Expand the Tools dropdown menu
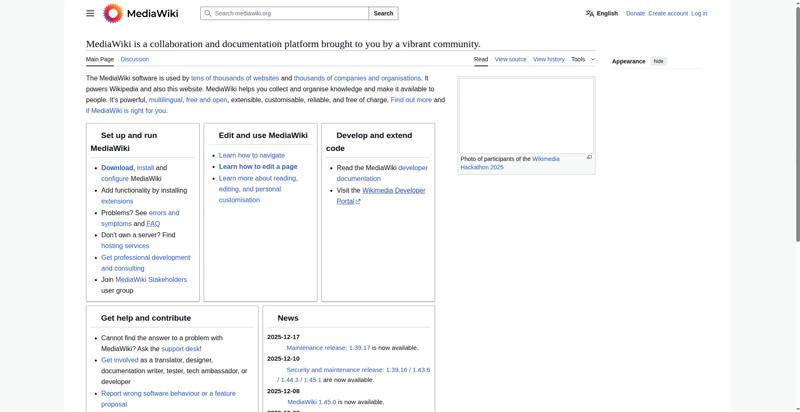The width and height of the screenshot is (800, 412). coord(583,59)
